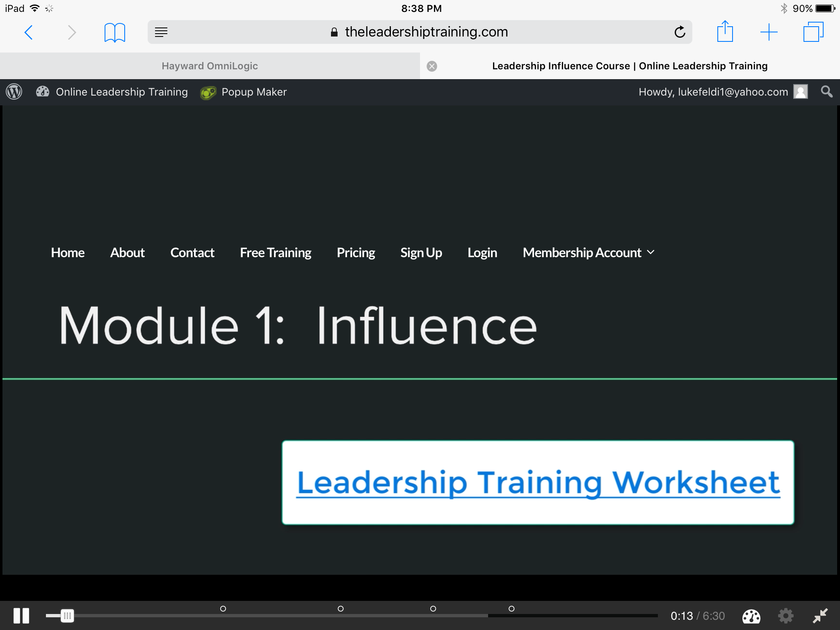Pause the video playback

[21, 616]
